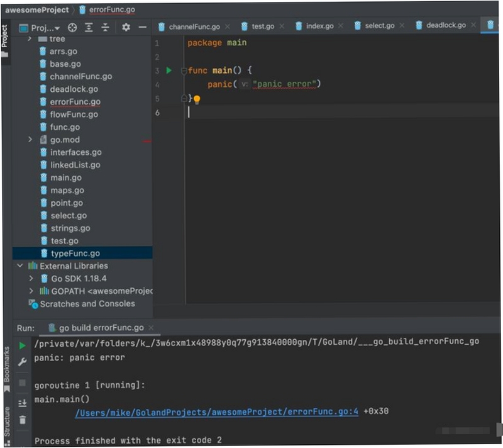This screenshot has height=448, width=503.
Task: Close the channelFunc.go editor tab
Action: click(x=228, y=26)
